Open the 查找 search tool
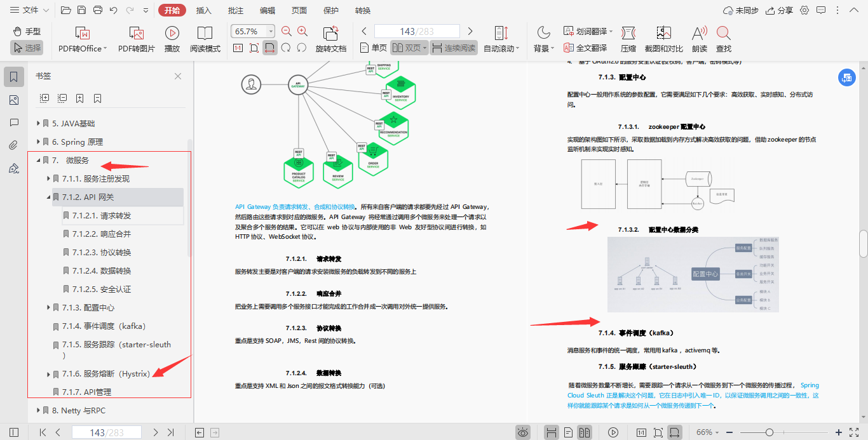This screenshot has height=440, width=868. click(x=724, y=38)
